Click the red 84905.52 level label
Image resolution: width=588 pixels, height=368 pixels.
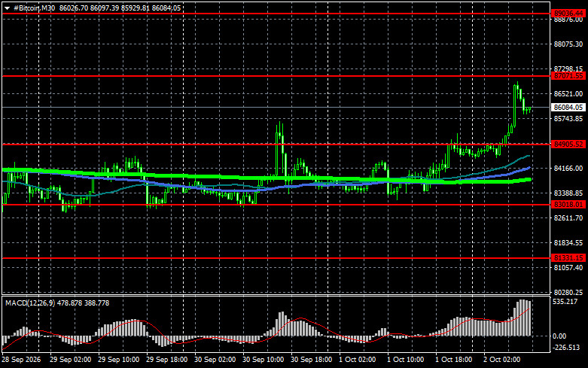[x=568, y=144]
